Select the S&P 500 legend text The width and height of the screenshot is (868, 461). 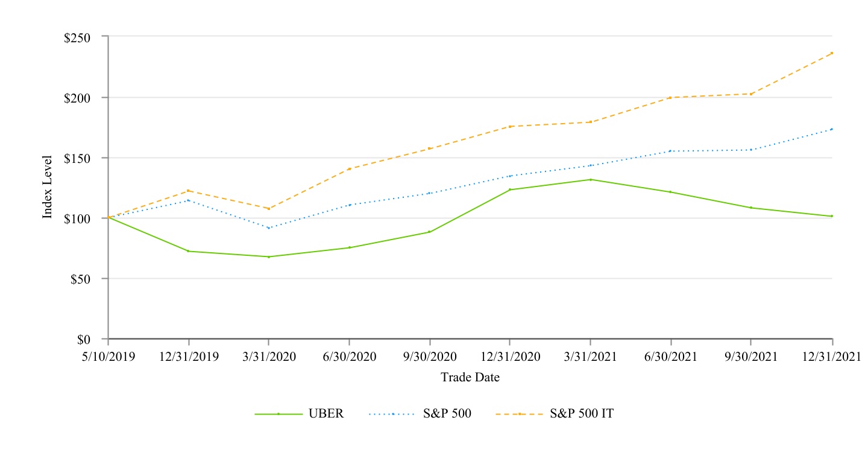click(x=447, y=414)
